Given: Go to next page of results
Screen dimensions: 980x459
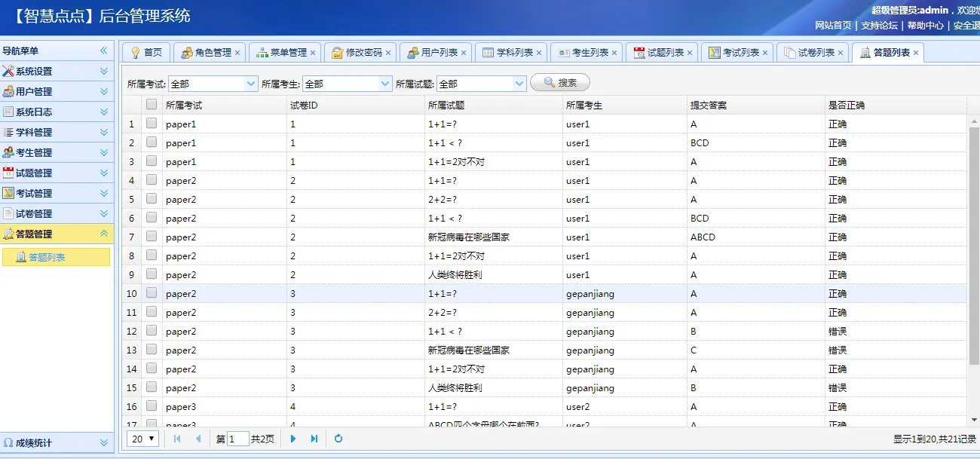Looking at the screenshot, I should pos(293,439).
